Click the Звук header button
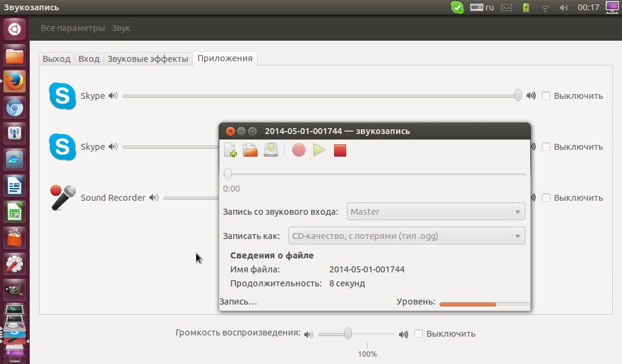 pos(121,28)
